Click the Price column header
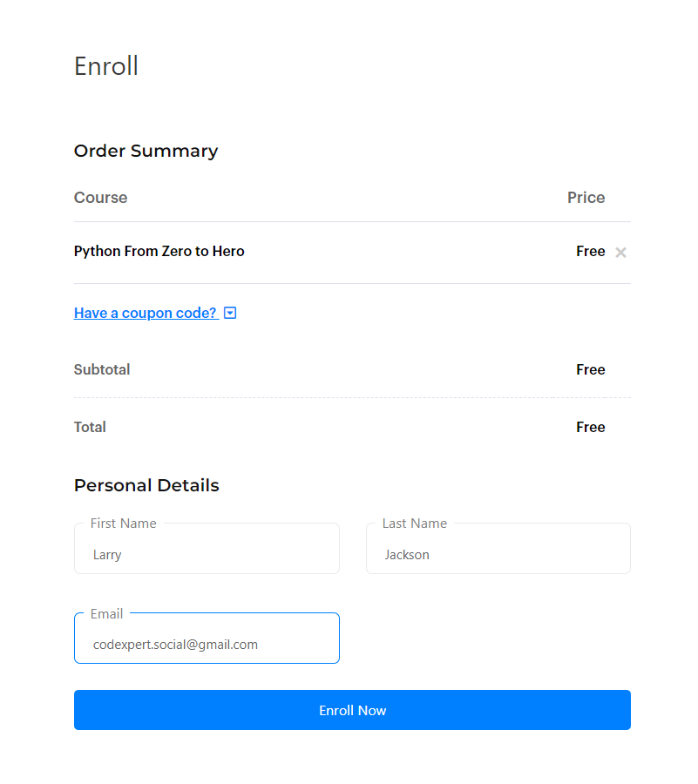 586,198
